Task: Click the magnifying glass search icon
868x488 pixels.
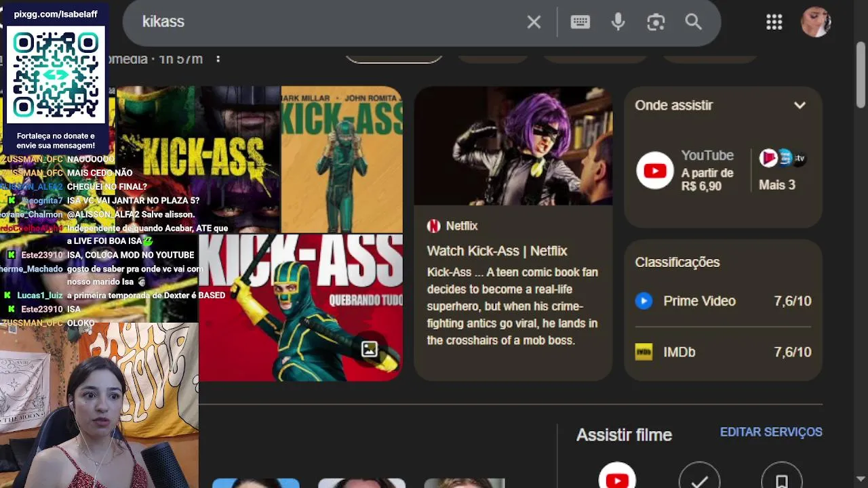Action: pos(693,22)
